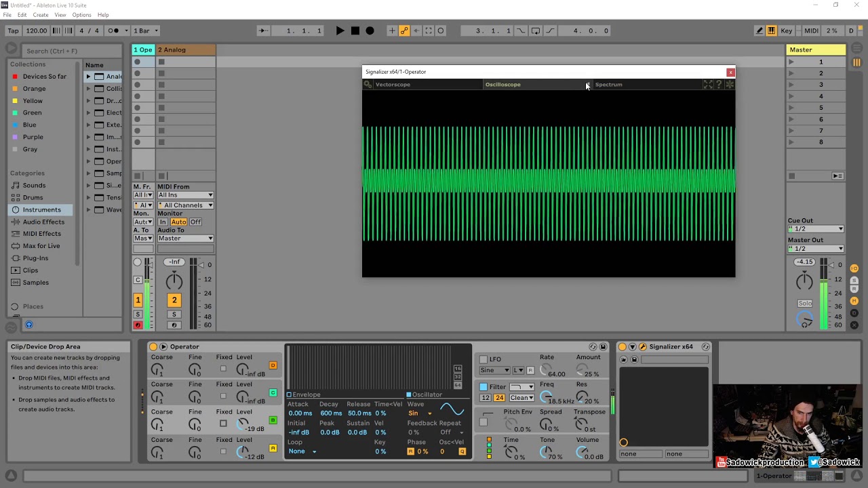
Task: Enable MIDI map mode
Action: point(811,30)
